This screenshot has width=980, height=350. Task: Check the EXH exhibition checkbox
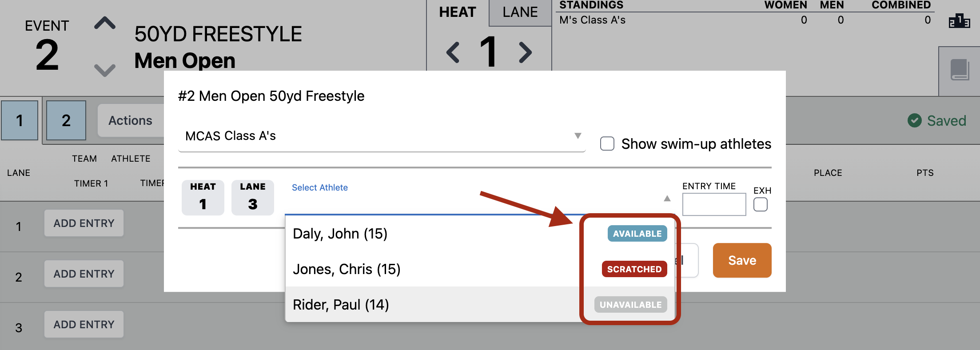pos(761,205)
